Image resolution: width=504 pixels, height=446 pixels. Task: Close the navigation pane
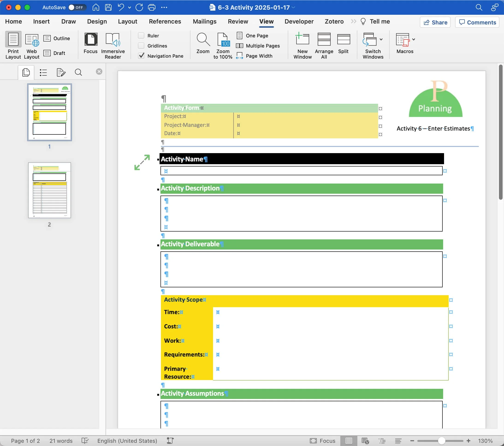(99, 71)
